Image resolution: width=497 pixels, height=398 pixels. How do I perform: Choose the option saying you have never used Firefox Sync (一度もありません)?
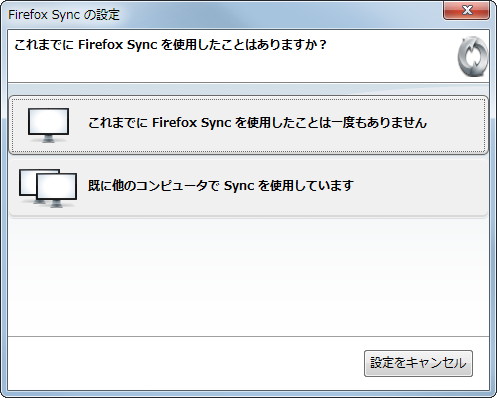[x=248, y=125]
